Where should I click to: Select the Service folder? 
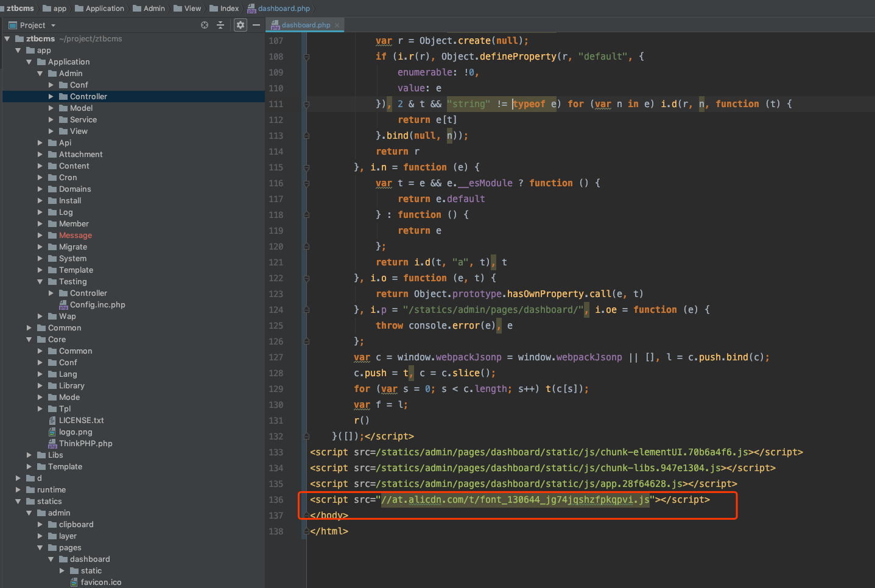coord(83,119)
